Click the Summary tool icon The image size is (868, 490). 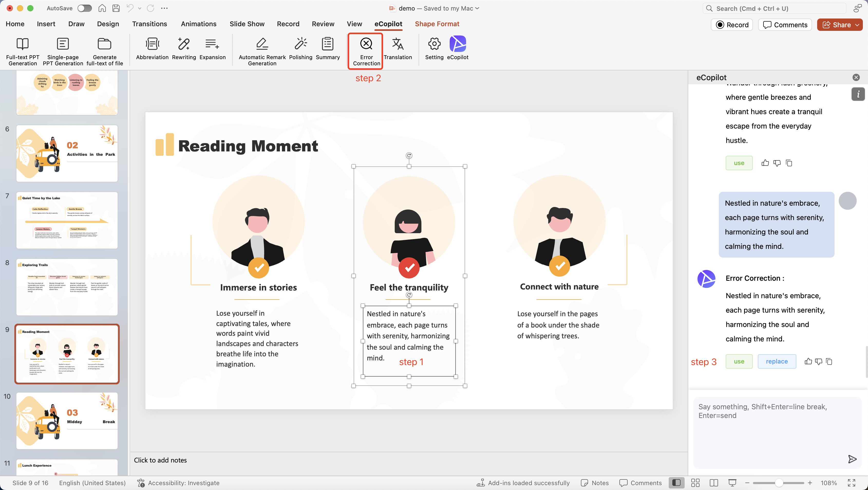tap(327, 44)
